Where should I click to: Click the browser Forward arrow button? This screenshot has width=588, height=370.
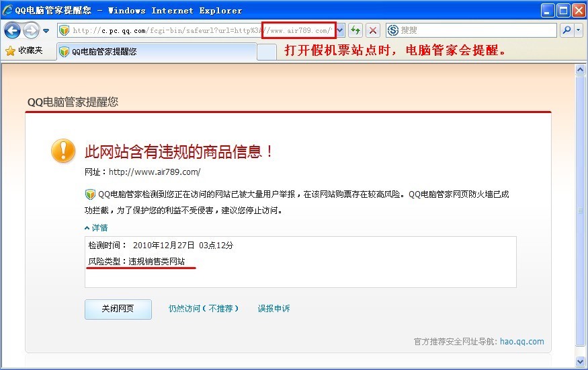pos(31,30)
